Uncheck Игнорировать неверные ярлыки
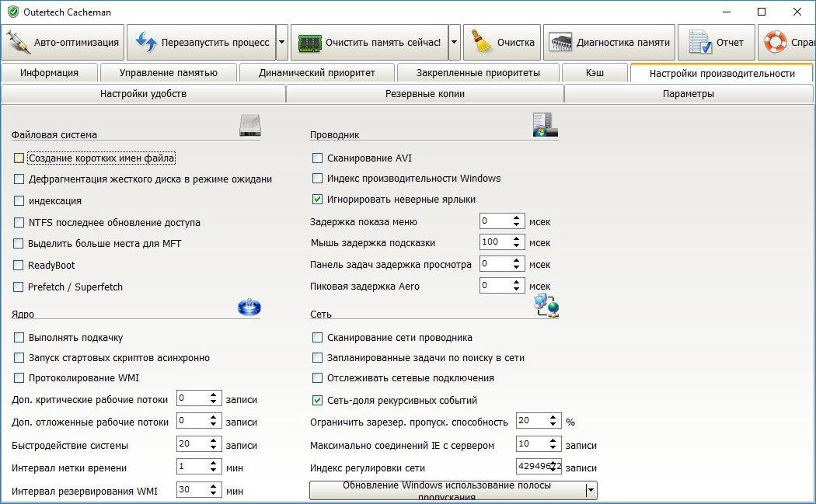 [317, 200]
